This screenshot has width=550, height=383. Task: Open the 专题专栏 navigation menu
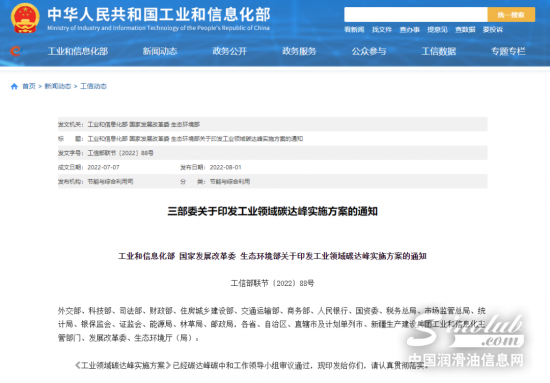508,51
